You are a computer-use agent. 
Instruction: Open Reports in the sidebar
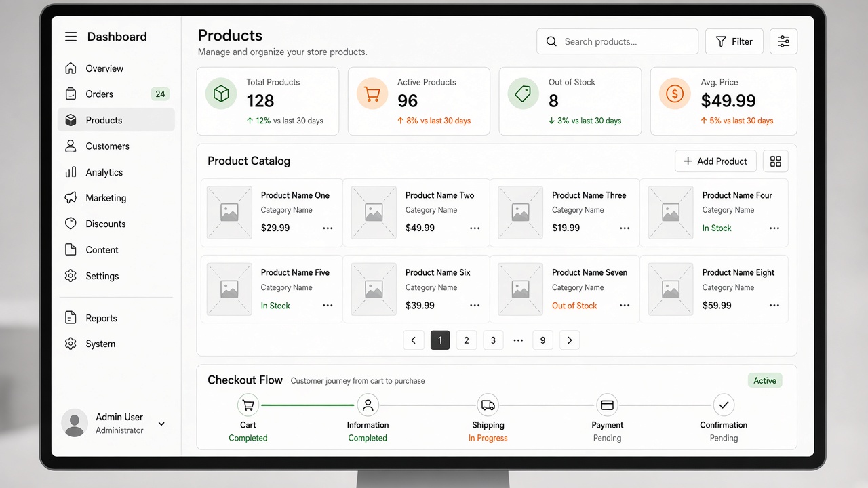pos(116,318)
